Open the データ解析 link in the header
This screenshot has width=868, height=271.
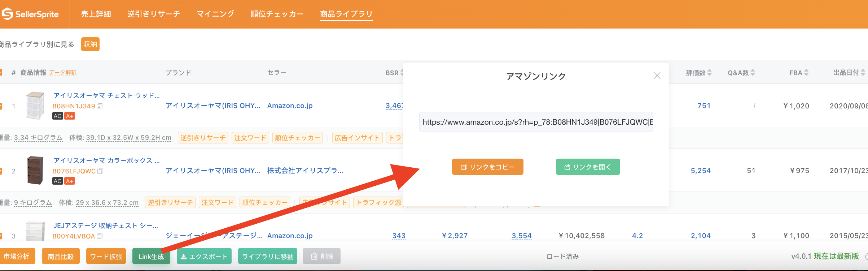point(63,73)
